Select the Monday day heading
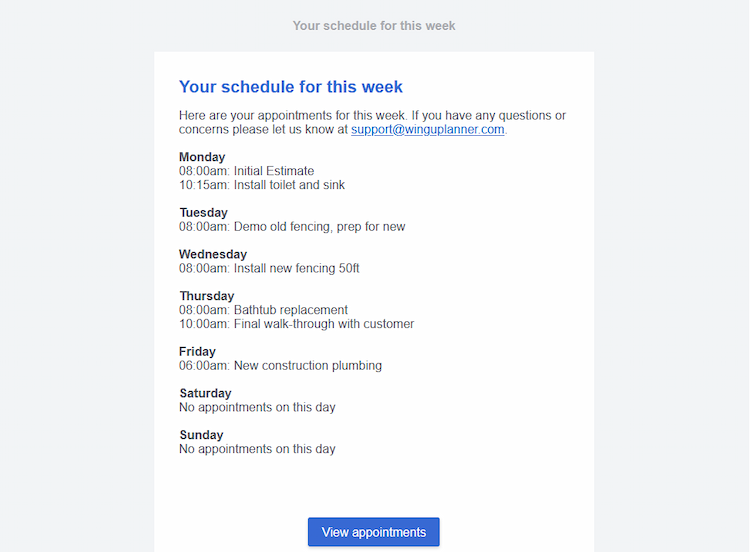 click(202, 157)
